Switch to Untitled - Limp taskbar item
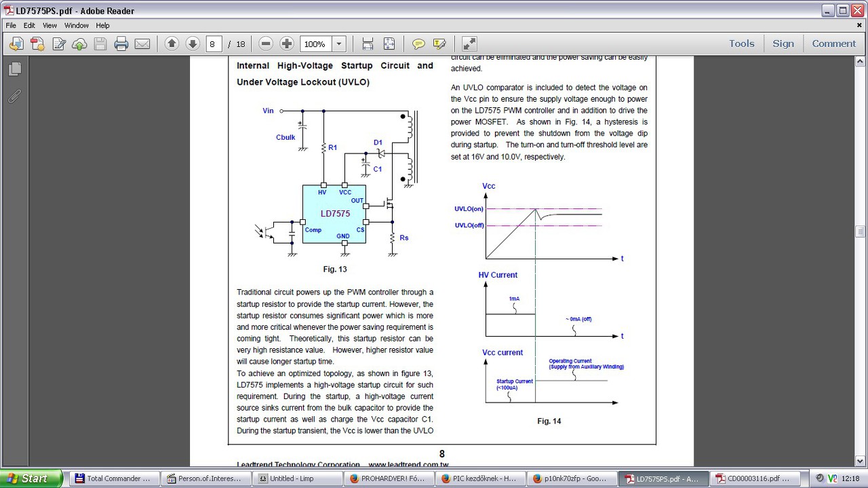This screenshot has height=488, width=868. [296, 478]
